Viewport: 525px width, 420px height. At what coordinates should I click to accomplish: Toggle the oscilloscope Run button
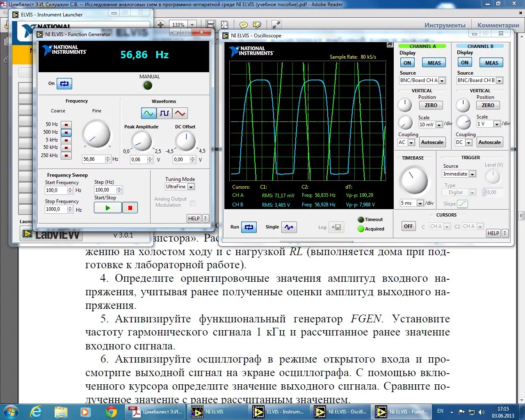[249, 227]
